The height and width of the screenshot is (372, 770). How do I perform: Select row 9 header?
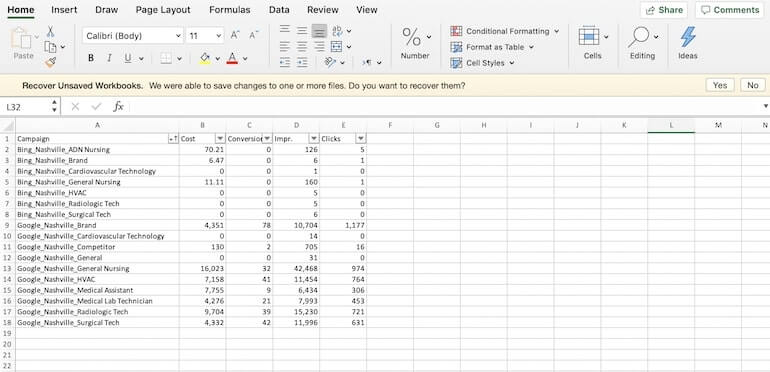click(x=7, y=225)
